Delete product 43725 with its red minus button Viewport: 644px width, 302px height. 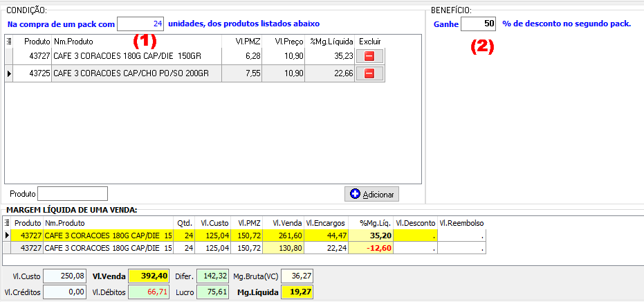(x=369, y=73)
